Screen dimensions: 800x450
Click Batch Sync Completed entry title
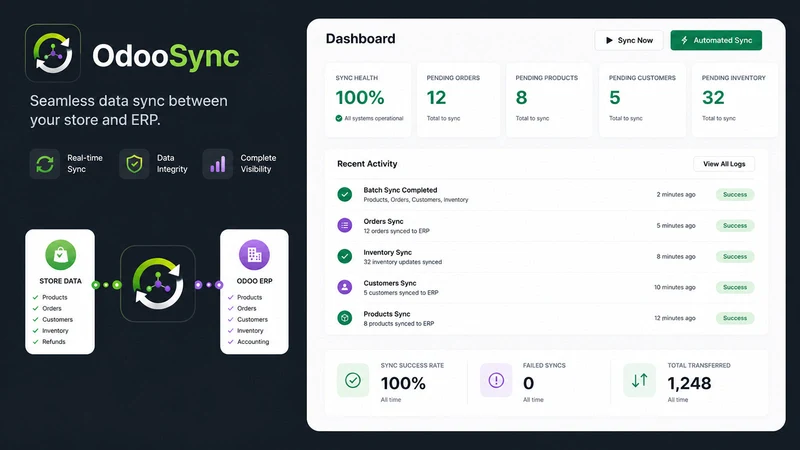coord(400,190)
